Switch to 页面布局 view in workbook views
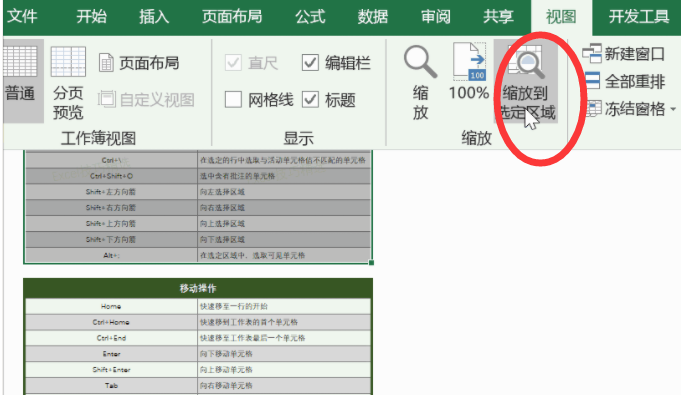Viewport: 681px width, 395px height. click(139, 63)
